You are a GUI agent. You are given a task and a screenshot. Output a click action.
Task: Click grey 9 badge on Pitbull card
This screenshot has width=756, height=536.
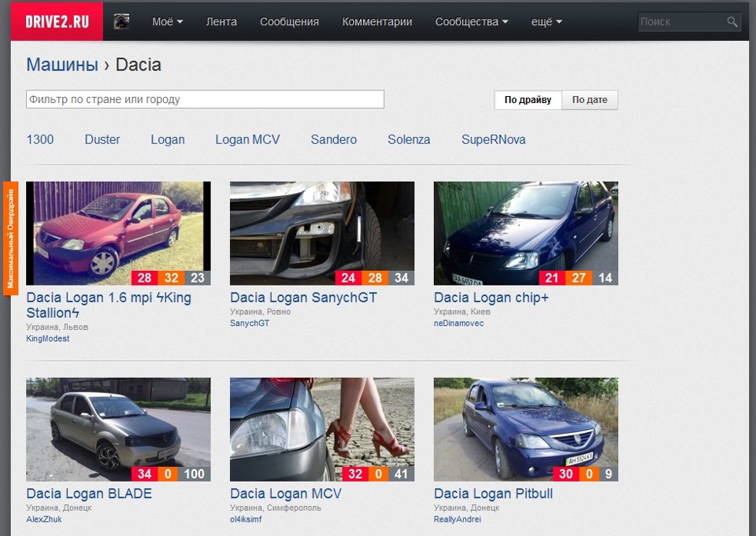click(609, 474)
